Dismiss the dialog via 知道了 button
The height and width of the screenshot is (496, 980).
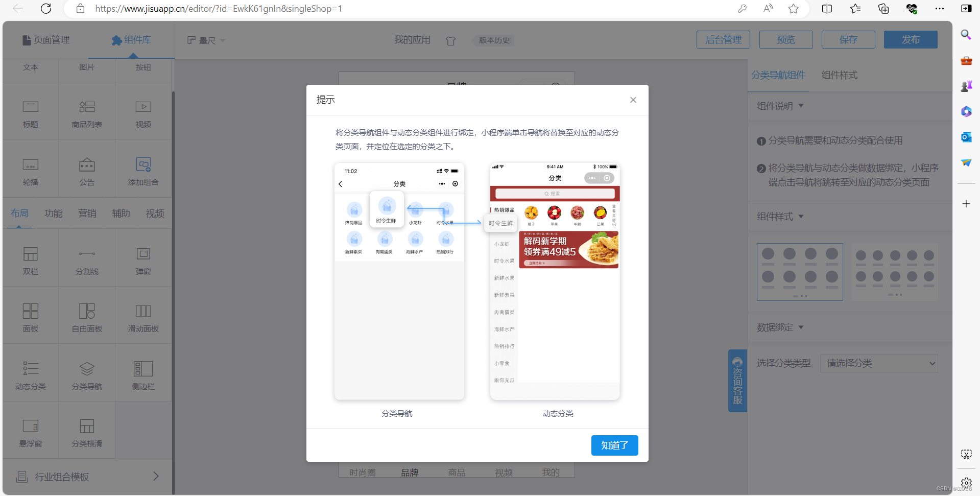614,445
